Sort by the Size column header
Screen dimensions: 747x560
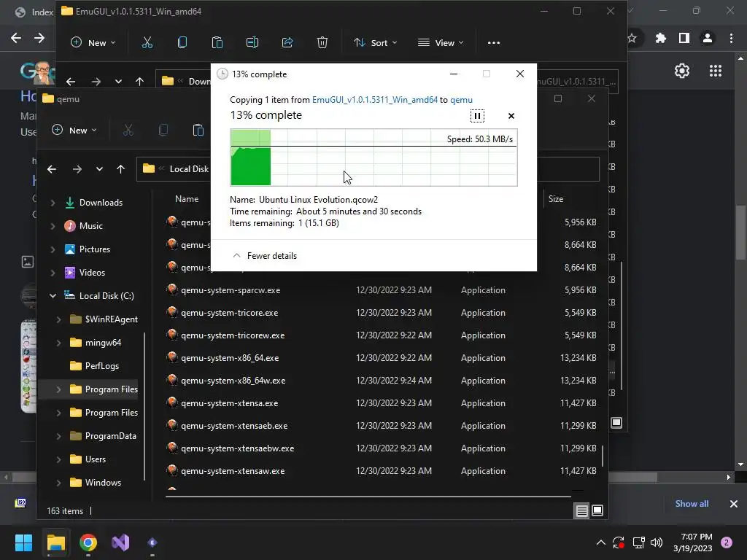click(x=555, y=199)
